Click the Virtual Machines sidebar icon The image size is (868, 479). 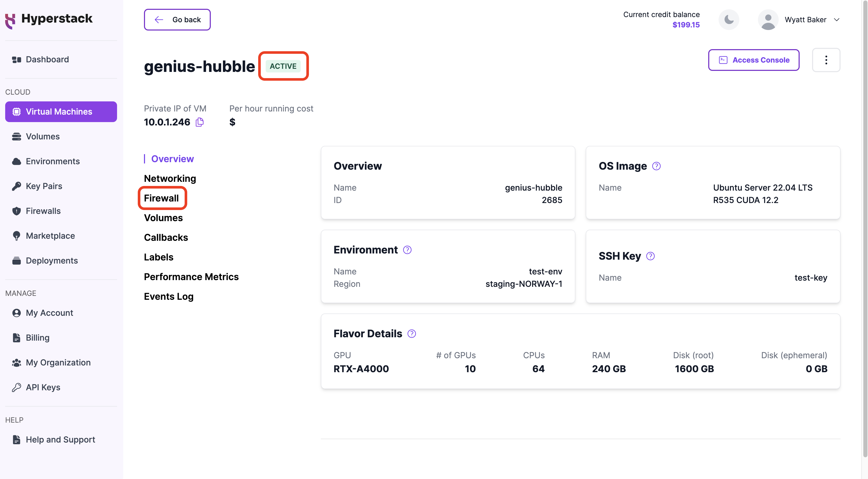17,111
